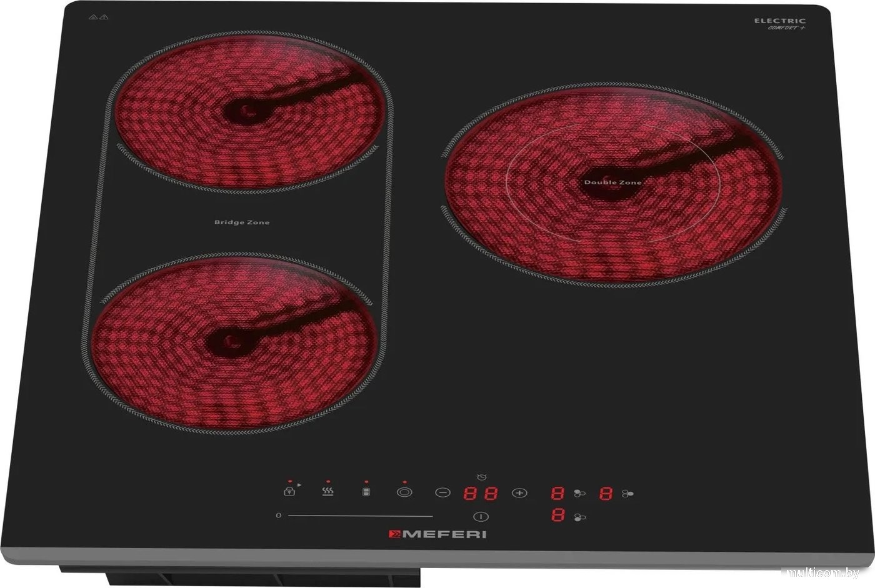
Task: Select the top-left zone selector icon
Action: tap(579, 494)
